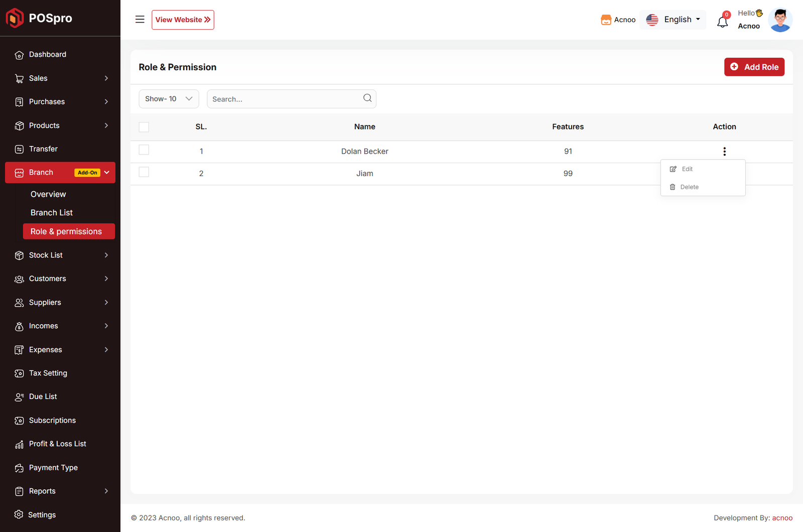Click the View Website button

183,20
